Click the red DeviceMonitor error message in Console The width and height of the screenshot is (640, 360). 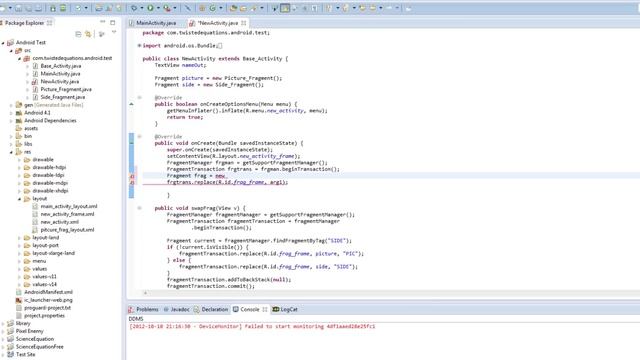[x=252, y=327]
